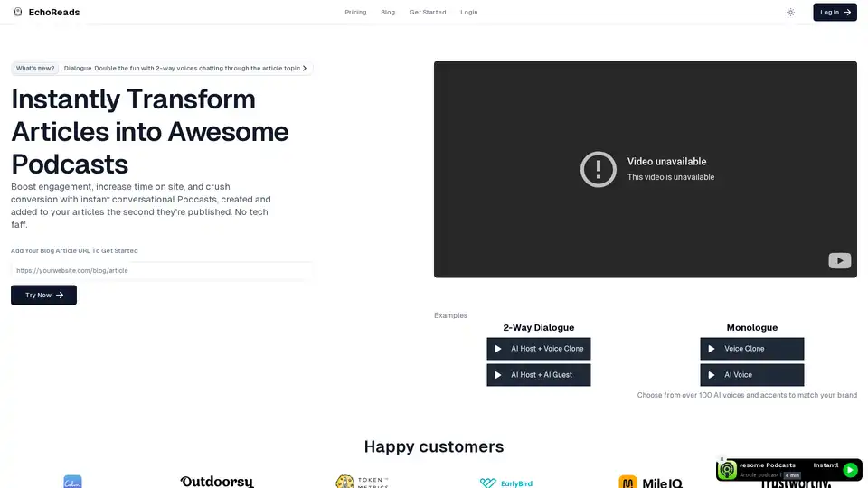
Task: Play the AI Host + AI Guest example
Action: click(539, 374)
